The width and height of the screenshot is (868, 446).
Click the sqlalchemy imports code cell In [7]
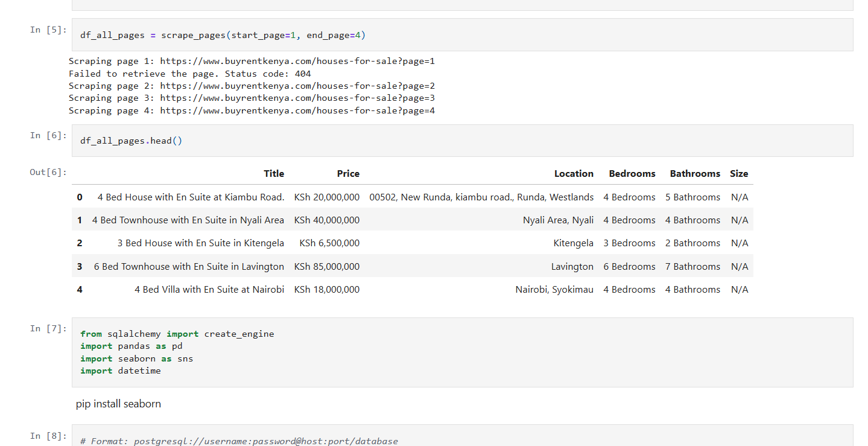(462, 352)
